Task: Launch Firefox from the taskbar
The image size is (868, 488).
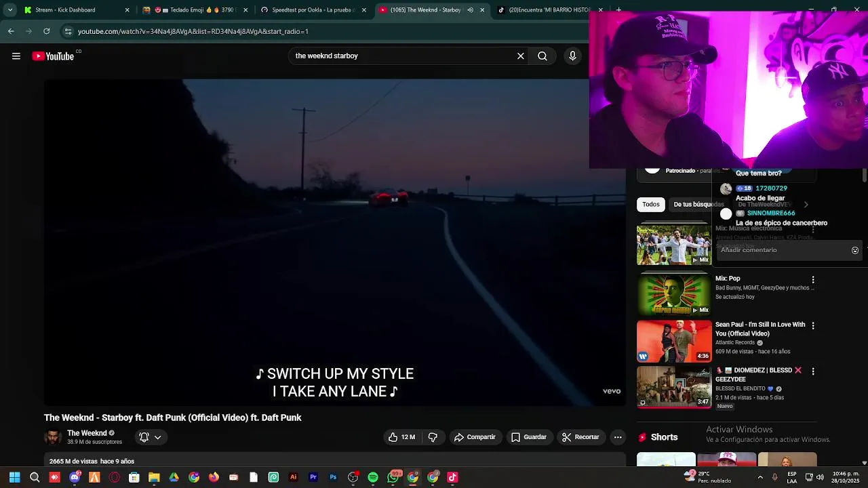Action: coord(214,477)
